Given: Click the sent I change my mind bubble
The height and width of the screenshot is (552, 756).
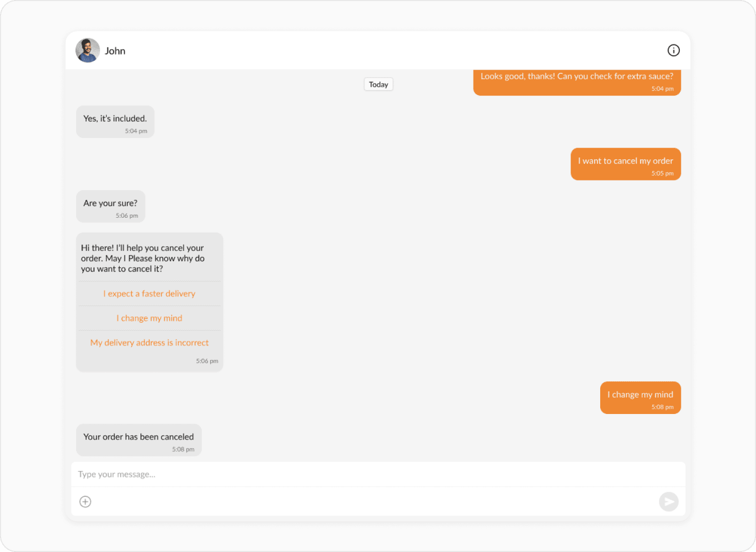Looking at the screenshot, I should [x=640, y=398].
